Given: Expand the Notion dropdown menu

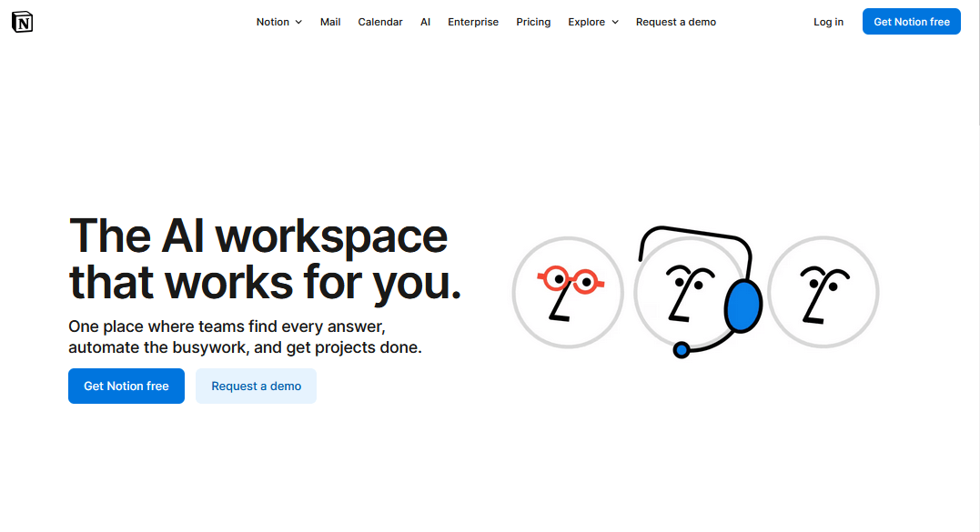Looking at the screenshot, I should click(x=278, y=22).
